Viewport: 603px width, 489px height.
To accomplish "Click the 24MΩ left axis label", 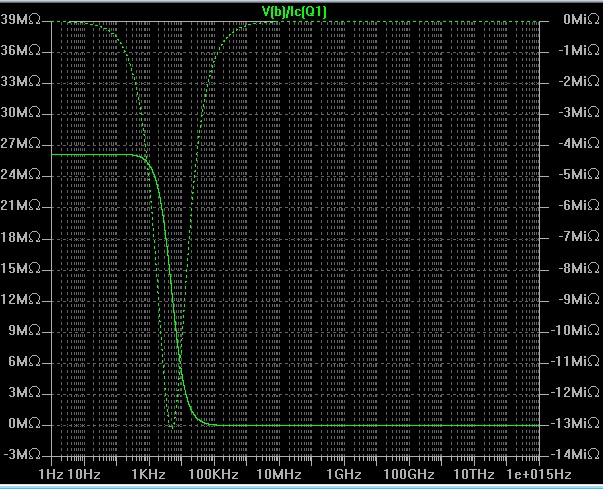I will point(21,175).
